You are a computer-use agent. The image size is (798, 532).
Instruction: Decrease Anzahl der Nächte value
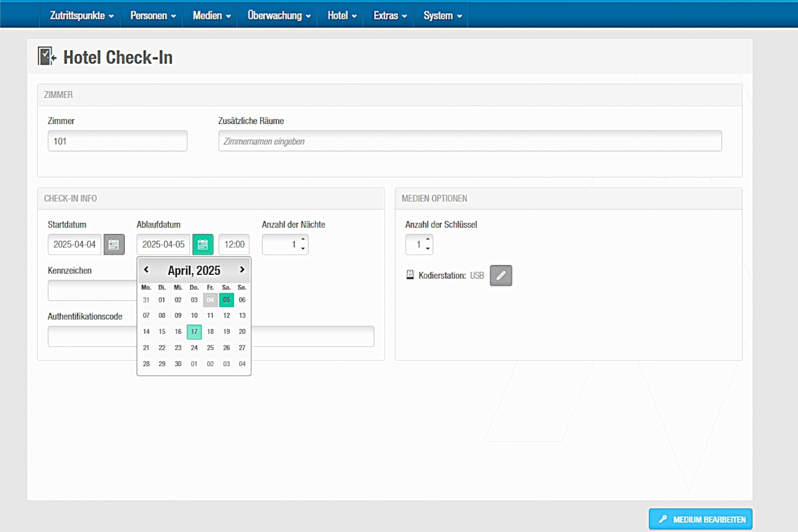[x=303, y=249]
